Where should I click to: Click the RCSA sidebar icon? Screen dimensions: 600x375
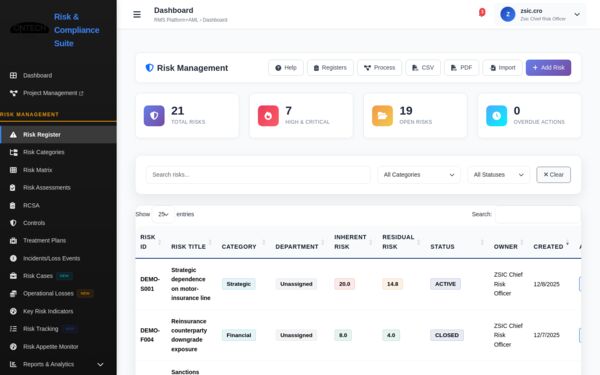[13, 205]
